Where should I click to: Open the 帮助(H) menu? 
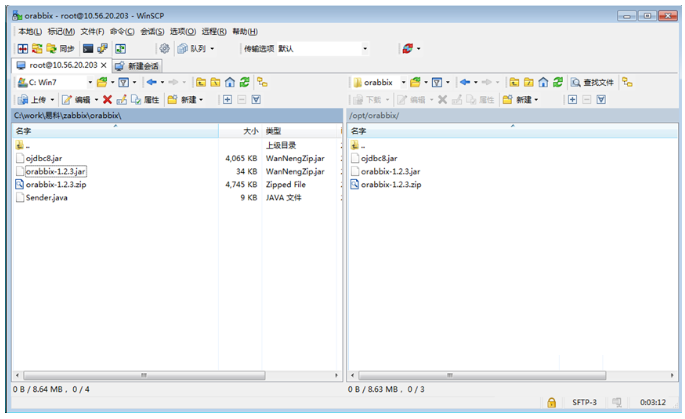(245, 31)
